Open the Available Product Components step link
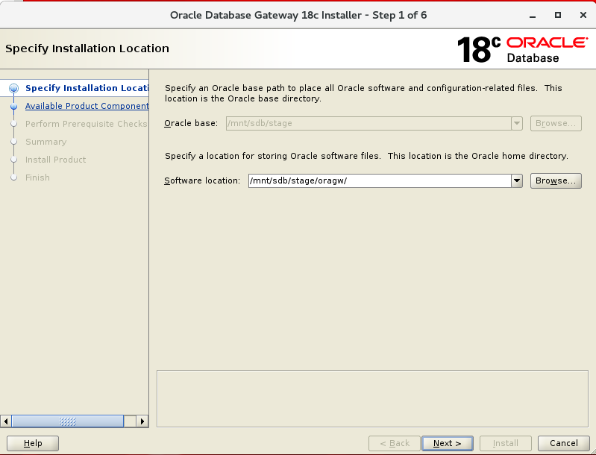Screen dimensions: 596x455 click(87, 106)
